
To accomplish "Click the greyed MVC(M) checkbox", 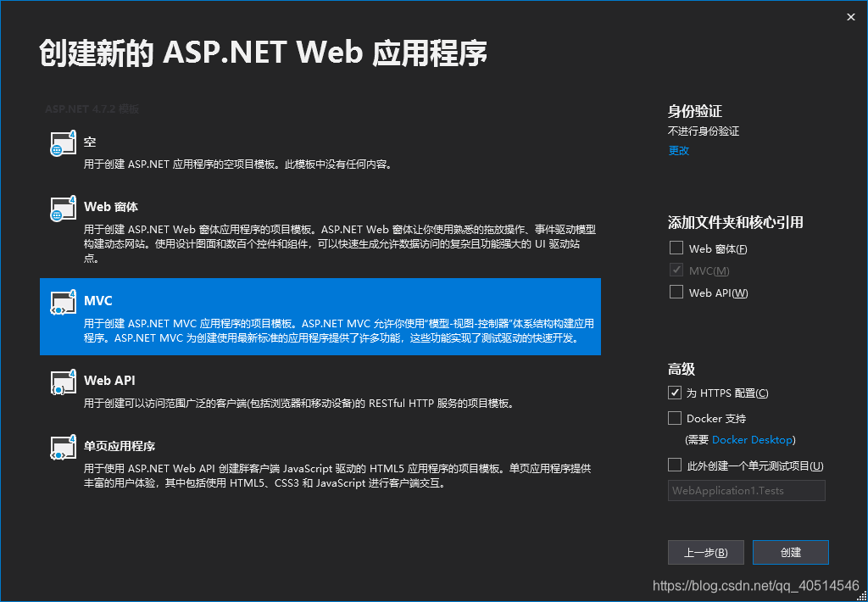I will [676, 270].
